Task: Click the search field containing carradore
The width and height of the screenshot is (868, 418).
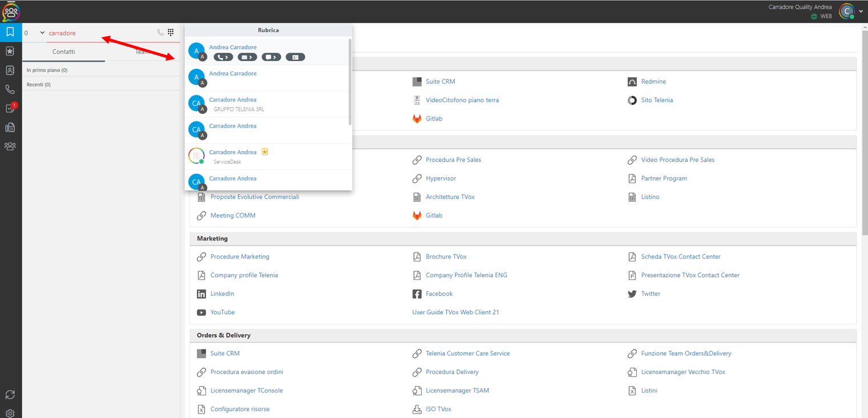Action: pyautogui.click(x=100, y=33)
